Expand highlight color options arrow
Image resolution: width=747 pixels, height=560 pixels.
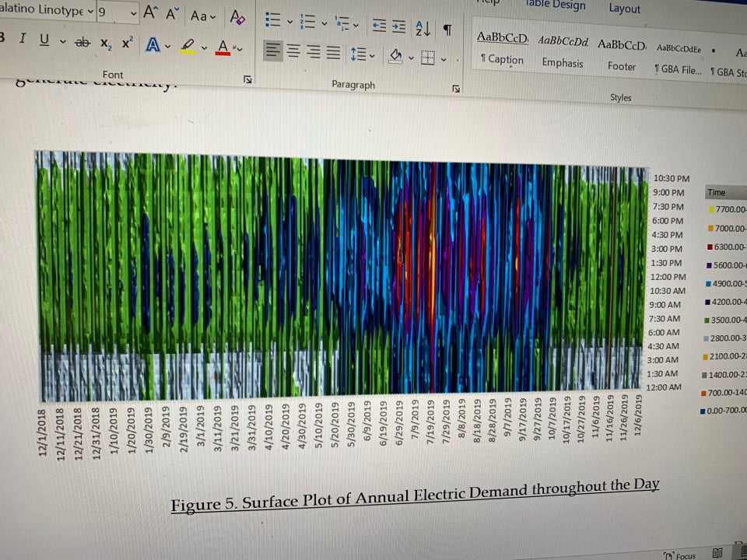(x=205, y=47)
